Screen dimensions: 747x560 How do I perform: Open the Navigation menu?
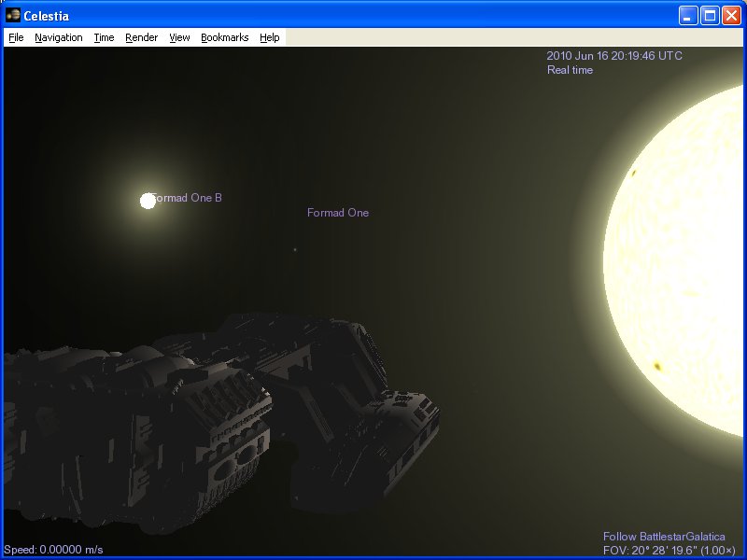pyautogui.click(x=59, y=37)
